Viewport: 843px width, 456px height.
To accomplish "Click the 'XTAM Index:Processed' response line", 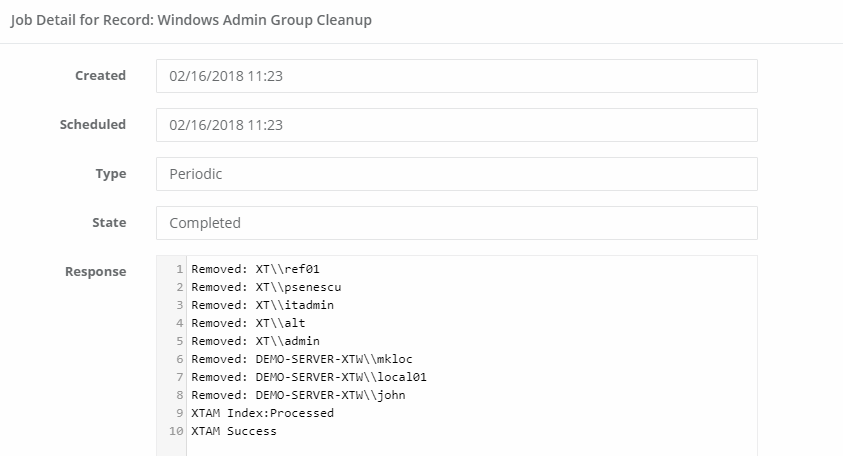I will click(263, 413).
